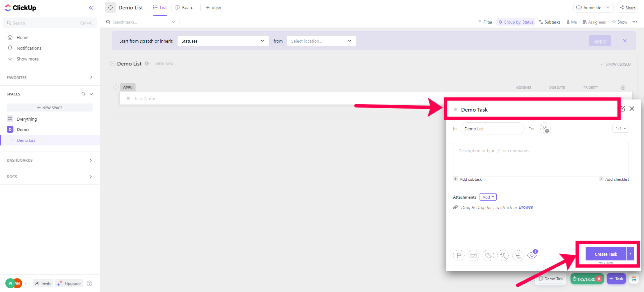Image resolution: width=644 pixels, height=292 pixels.
Task: Open the search tasks dropdown chevron
Action: click(174, 22)
